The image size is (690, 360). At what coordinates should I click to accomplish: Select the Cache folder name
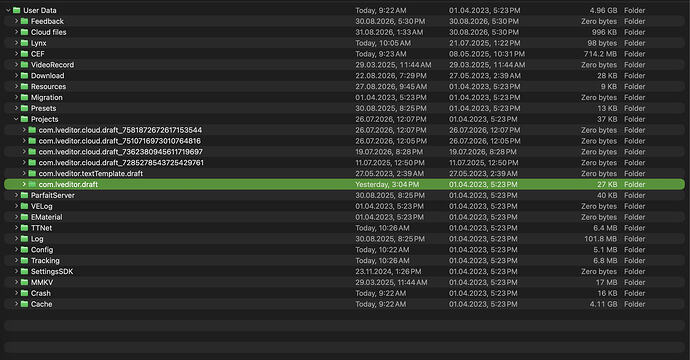coord(41,304)
